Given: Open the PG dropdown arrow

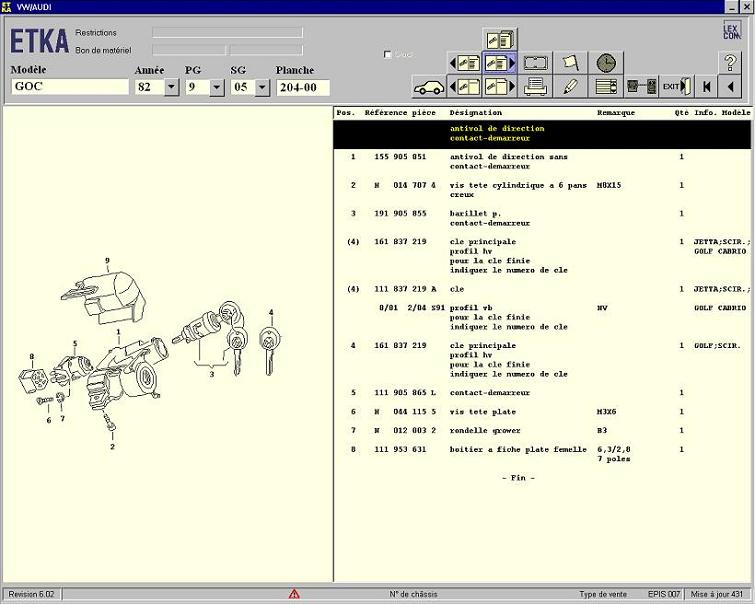Looking at the screenshot, I should click(x=217, y=87).
